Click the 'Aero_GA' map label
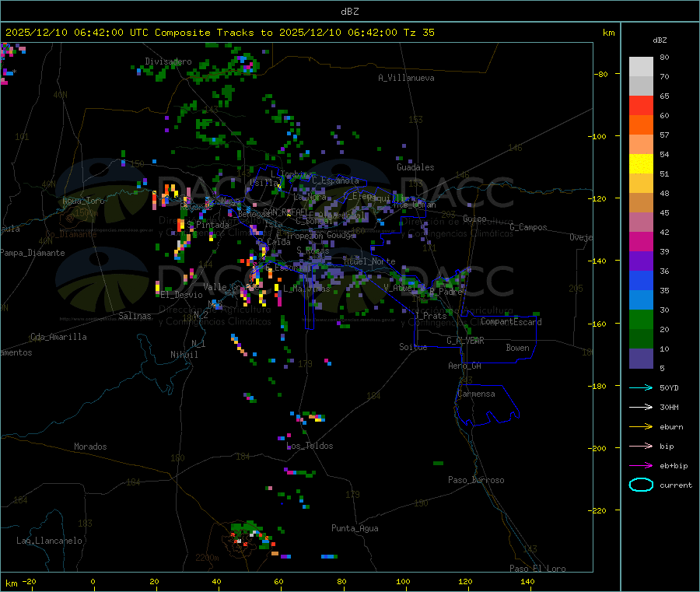 [x=464, y=366]
